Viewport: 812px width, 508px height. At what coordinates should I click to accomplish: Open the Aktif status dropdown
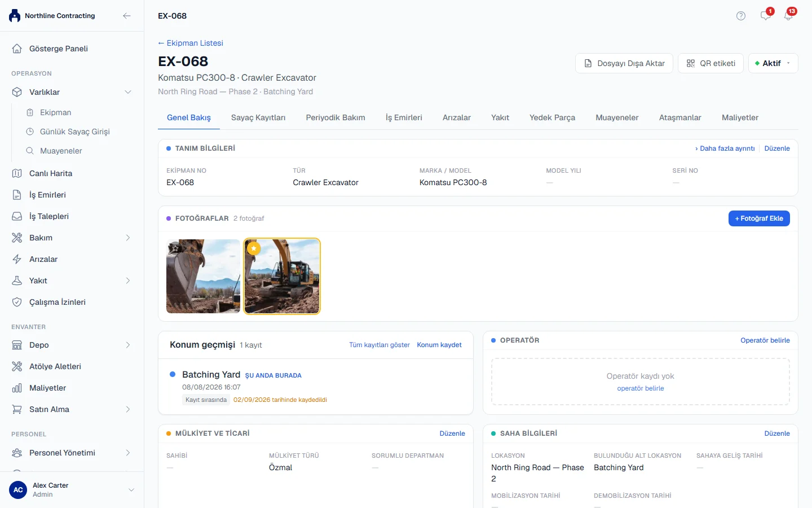773,63
